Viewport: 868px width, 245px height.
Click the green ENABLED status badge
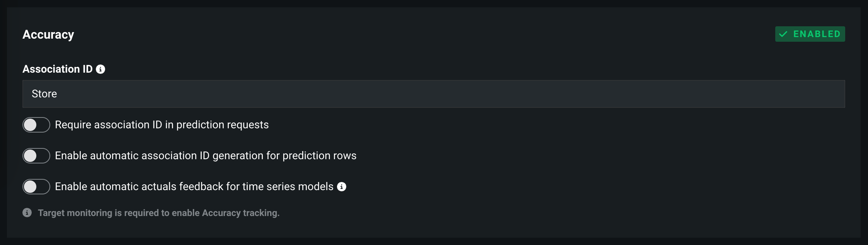810,34
